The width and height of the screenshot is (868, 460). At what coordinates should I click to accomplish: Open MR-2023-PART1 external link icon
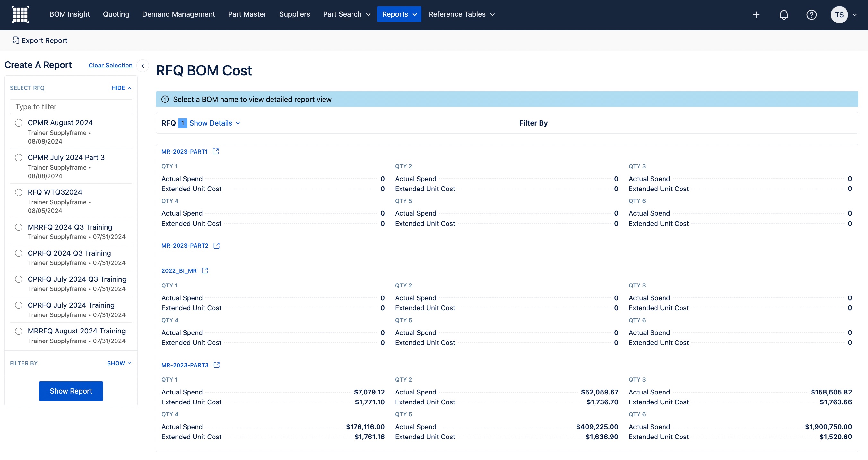click(x=216, y=151)
